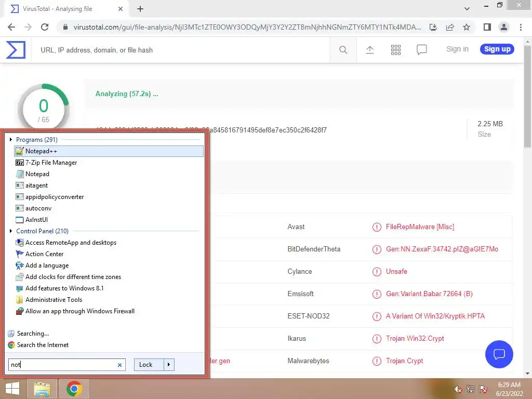Click the search magnifier icon

pos(343,50)
